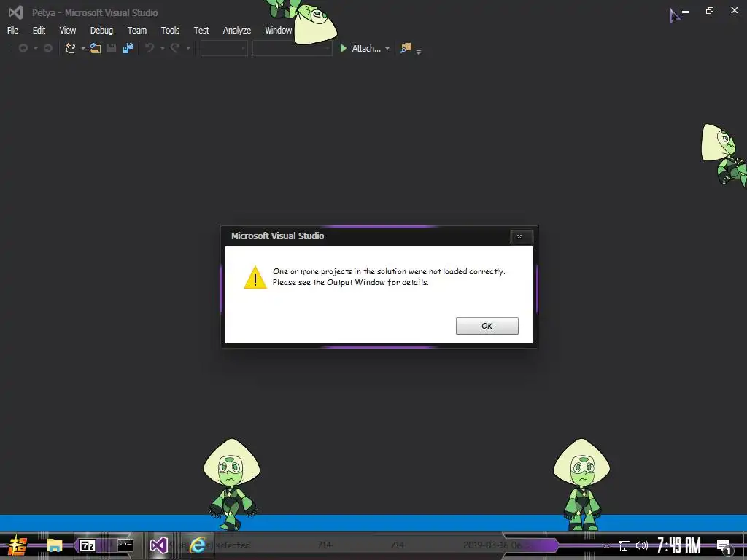This screenshot has width=747, height=560.
Task: Click the volume speaker icon in tray
Action: [x=642, y=545]
